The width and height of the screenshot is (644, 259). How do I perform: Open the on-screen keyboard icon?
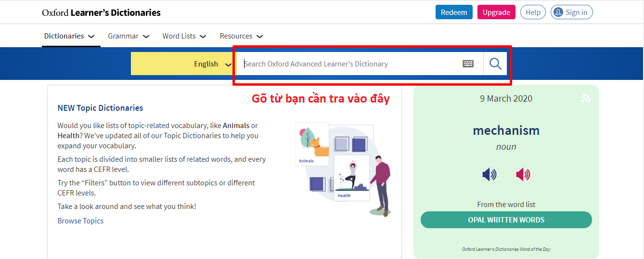tap(468, 64)
